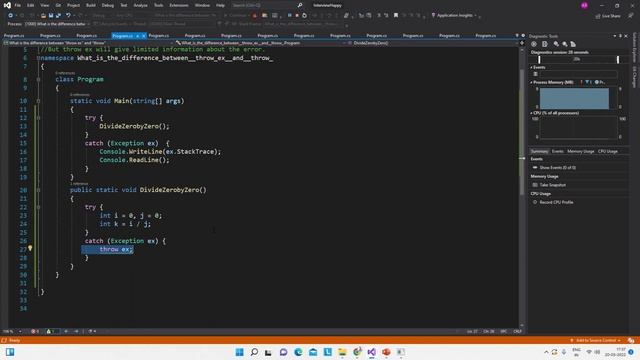Click Diagnostic Tools reset zoom icon
This screenshot has height=360, width=640.
tap(573, 44)
